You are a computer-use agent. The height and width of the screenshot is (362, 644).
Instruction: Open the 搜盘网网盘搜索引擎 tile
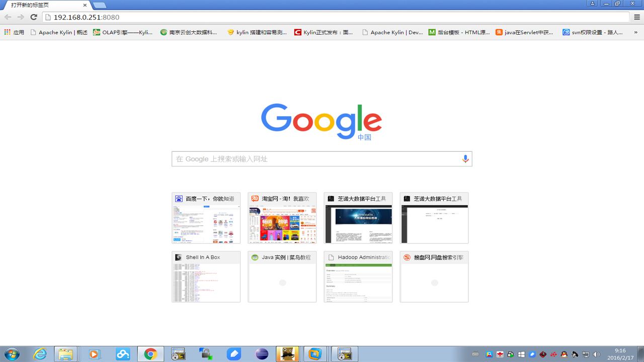click(x=434, y=277)
